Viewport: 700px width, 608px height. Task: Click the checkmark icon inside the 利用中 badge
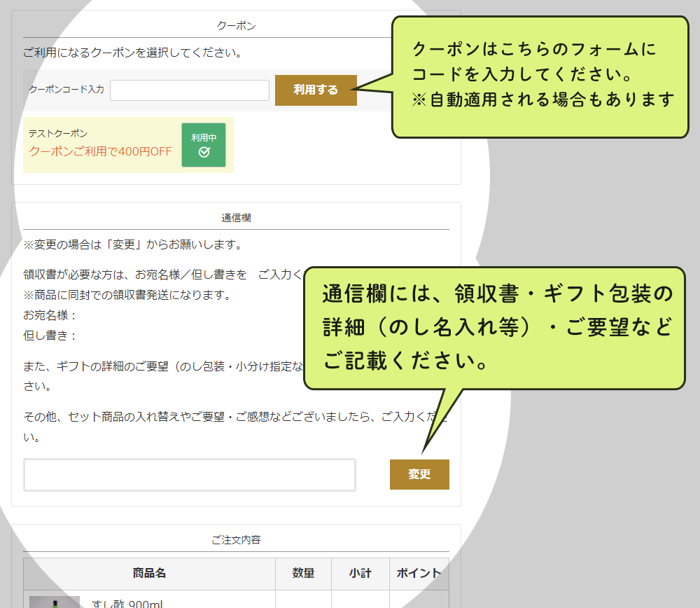point(203,150)
